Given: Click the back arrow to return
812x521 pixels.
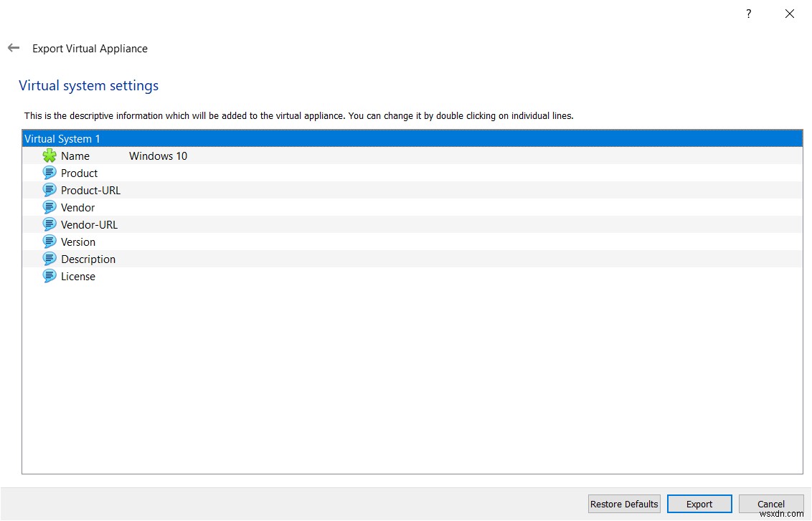Looking at the screenshot, I should coord(13,48).
